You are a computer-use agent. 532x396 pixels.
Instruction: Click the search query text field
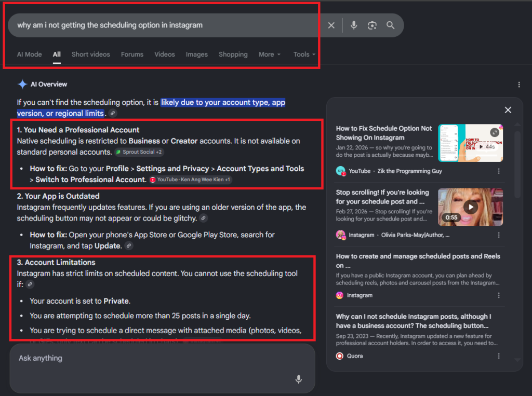[168, 25]
